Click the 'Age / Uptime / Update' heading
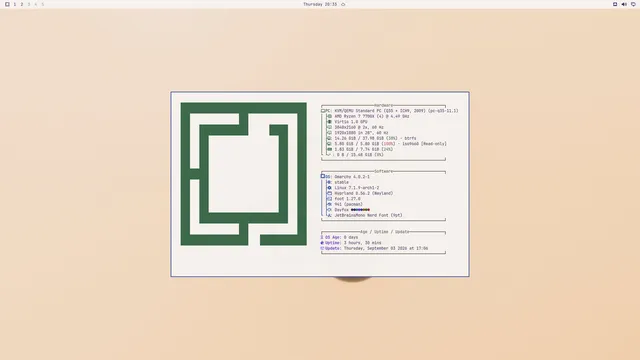Screen dimensions: 640x360 pyautogui.click(x=384, y=232)
